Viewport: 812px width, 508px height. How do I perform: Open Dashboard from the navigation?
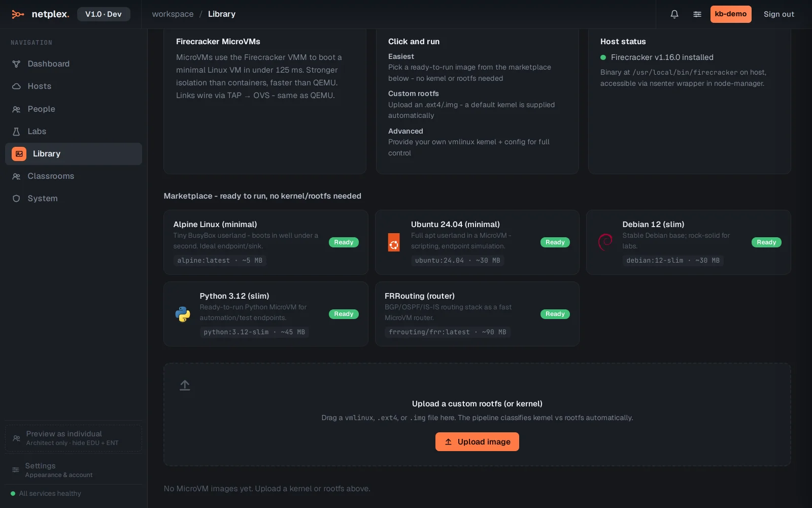(74, 64)
